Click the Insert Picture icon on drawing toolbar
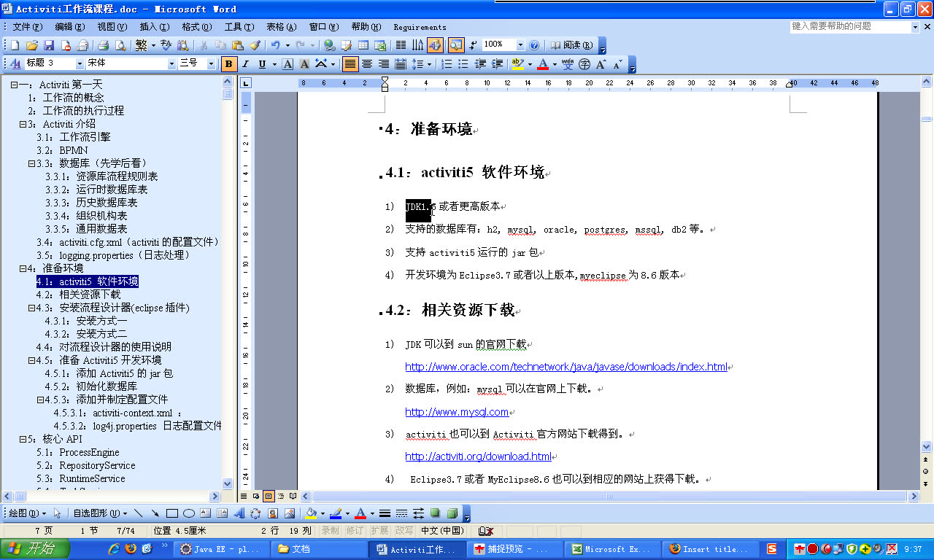Image resolution: width=934 pixels, height=560 pixels. 290,513
